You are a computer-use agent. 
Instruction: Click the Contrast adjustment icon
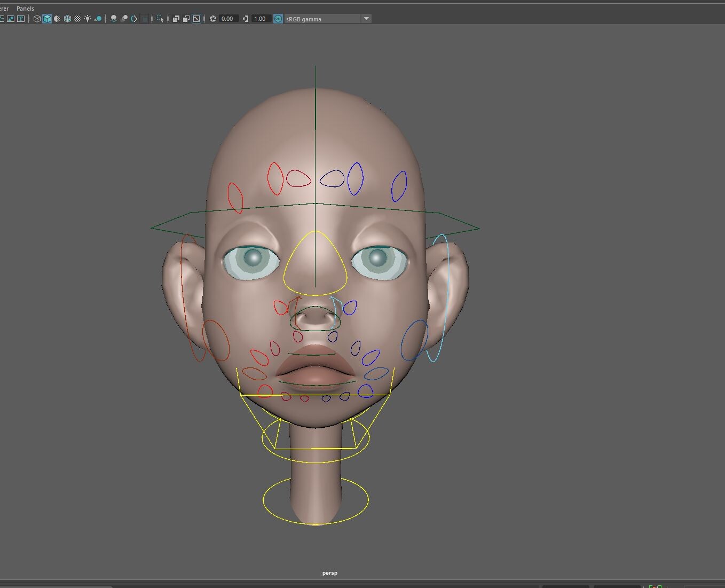coord(245,19)
